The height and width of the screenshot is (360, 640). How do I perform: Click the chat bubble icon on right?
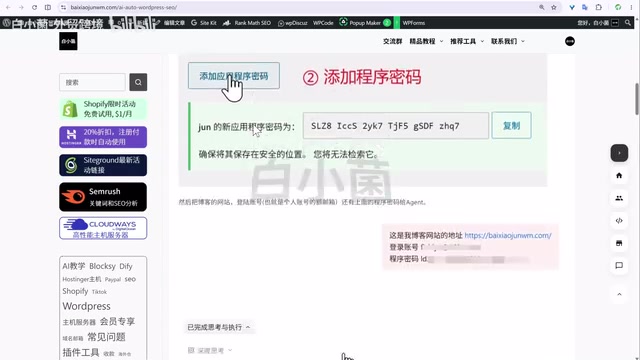tap(619, 265)
